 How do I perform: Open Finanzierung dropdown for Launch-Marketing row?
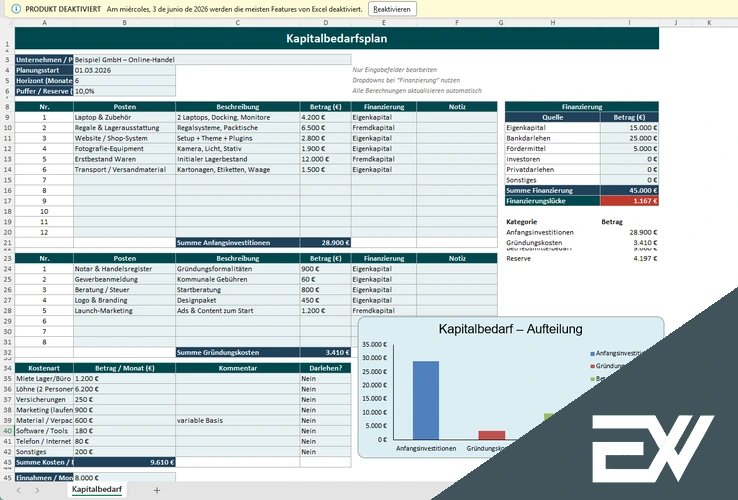click(384, 311)
